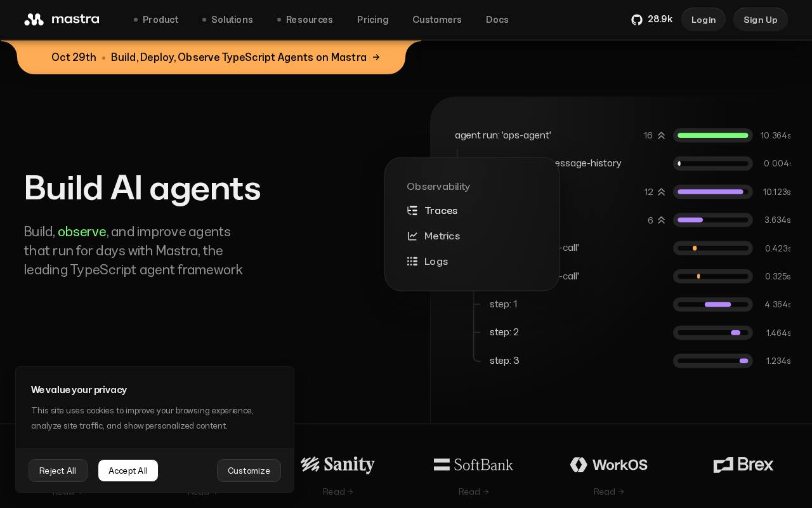812x508 pixels.
Task: Accept all cookies
Action: 128,471
